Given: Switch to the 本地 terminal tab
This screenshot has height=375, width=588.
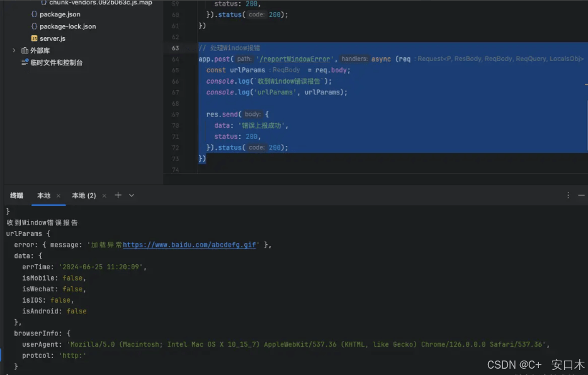Looking at the screenshot, I should 43,196.
